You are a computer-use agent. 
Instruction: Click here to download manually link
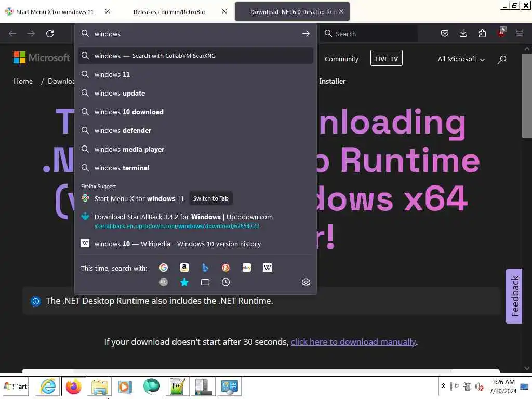click(x=353, y=342)
